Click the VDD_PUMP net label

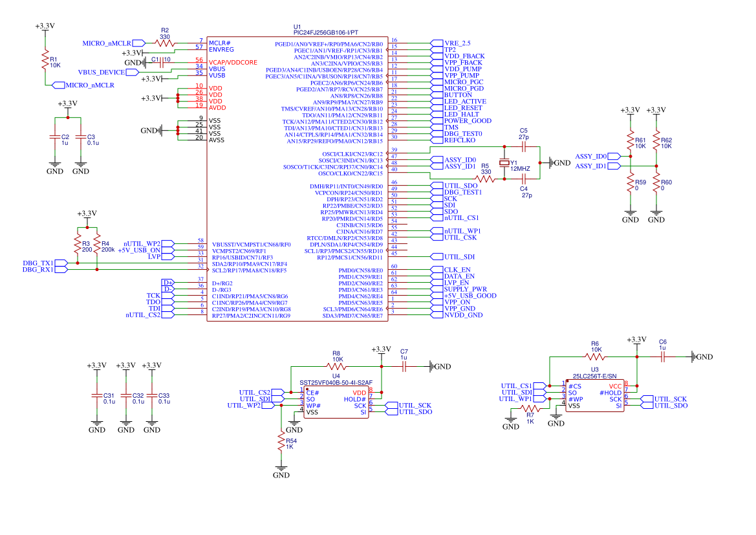[456, 69]
